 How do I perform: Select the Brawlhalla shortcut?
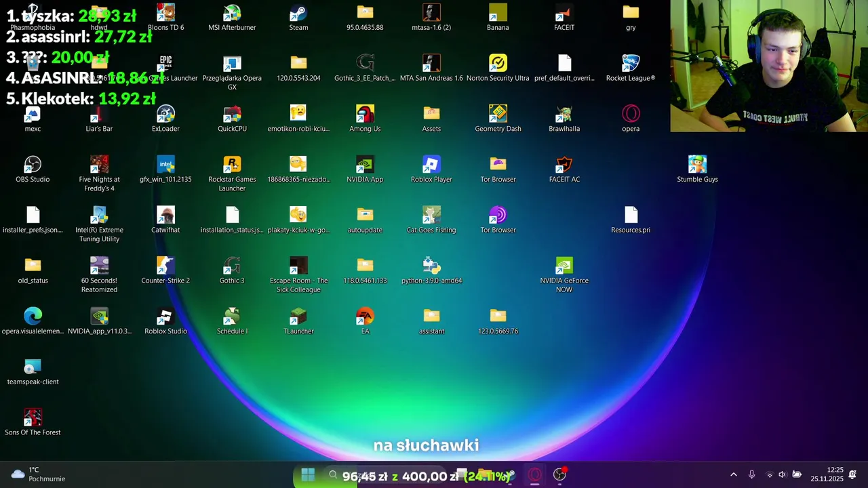pyautogui.click(x=564, y=119)
